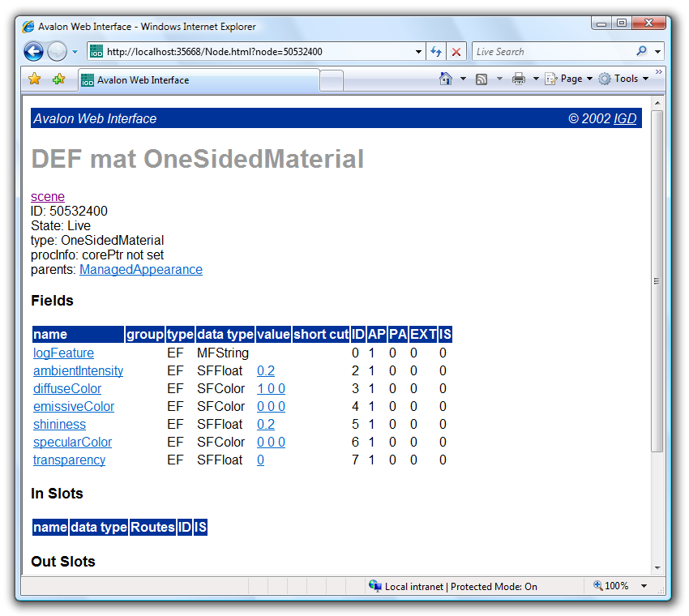This screenshot has width=689, height=616.
Task: Expand the Home button dropdown arrow
Action: click(x=463, y=79)
